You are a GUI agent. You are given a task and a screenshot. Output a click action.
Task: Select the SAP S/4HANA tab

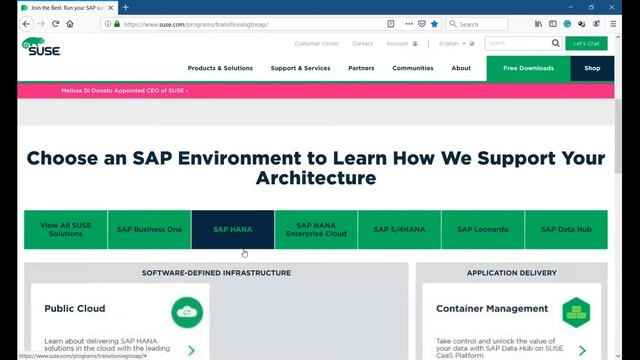click(399, 229)
